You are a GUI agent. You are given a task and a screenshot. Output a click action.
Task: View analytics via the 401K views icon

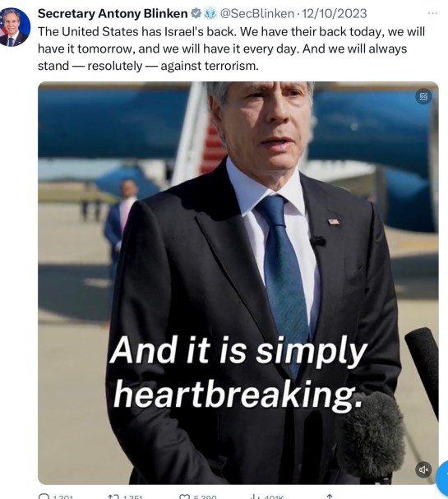tap(255, 497)
